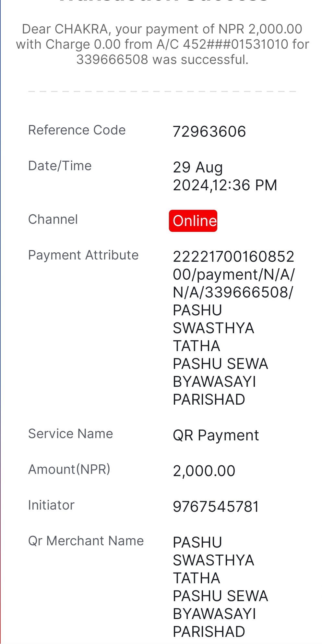The width and height of the screenshot is (322, 644).
Task: Tap the dashed separator line
Action: 162,91
